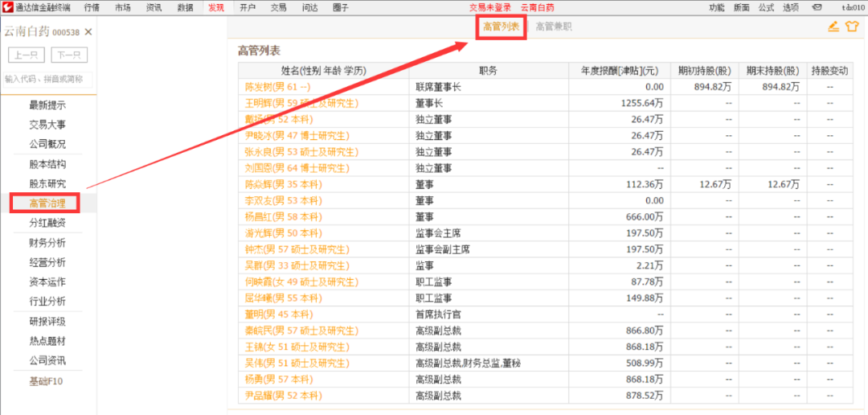The width and height of the screenshot is (868, 415).
Task: Click the 年度报酬[津贴](元) column header
Action: [x=620, y=71]
